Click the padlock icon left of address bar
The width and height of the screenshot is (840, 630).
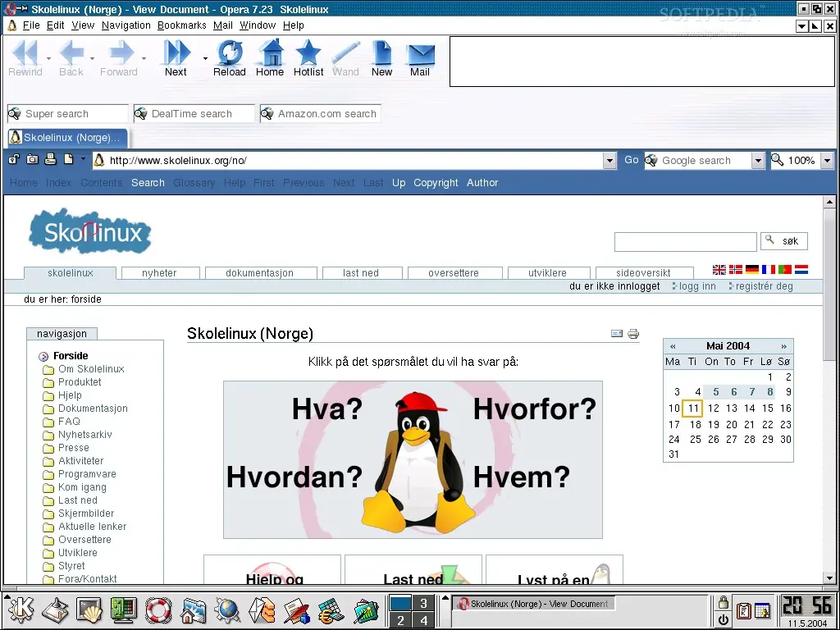[x=15, y=159]
